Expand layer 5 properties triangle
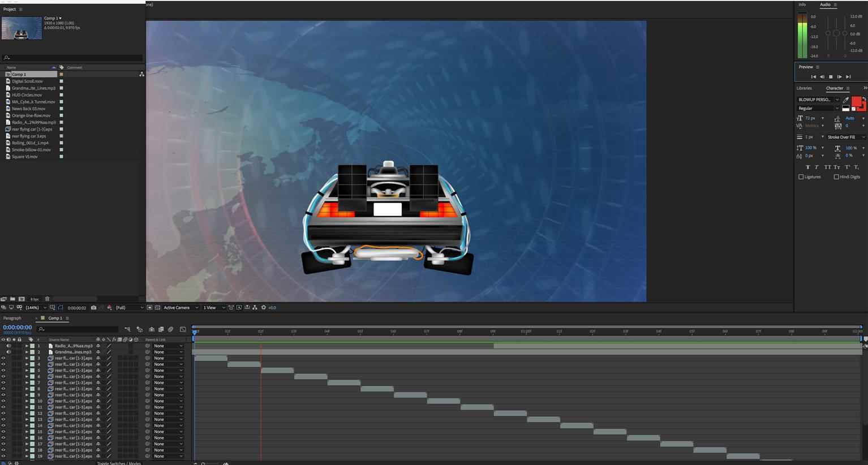868x465 pixels. 27,371
